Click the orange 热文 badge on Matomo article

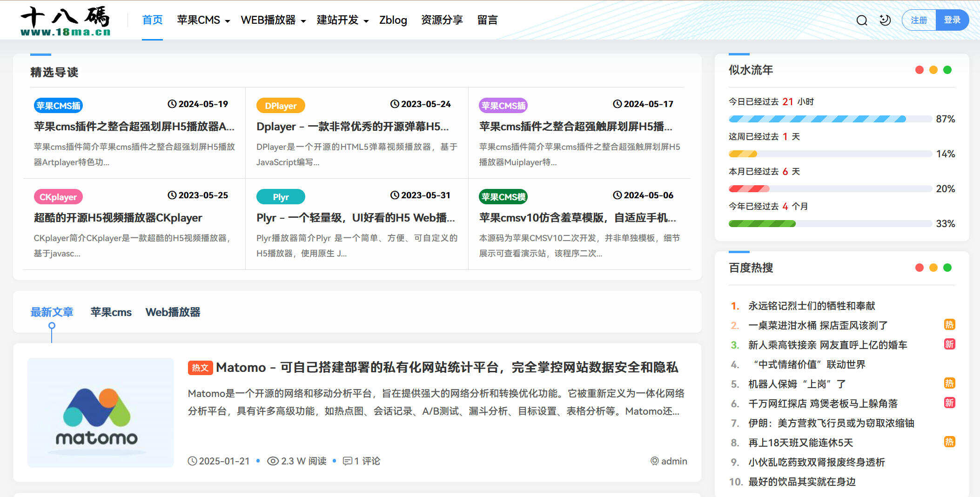coord(200,368)
